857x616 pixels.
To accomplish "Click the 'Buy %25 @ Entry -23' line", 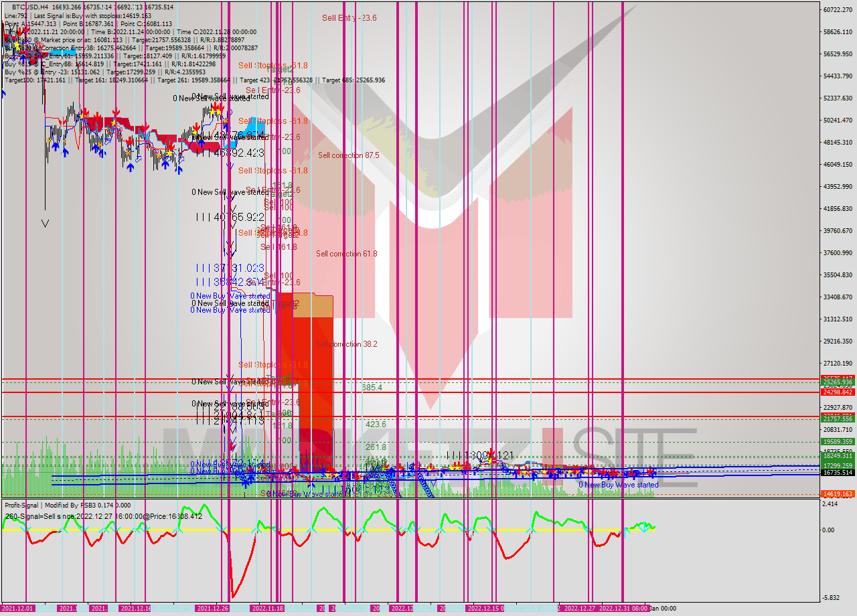I will (104, 72).
